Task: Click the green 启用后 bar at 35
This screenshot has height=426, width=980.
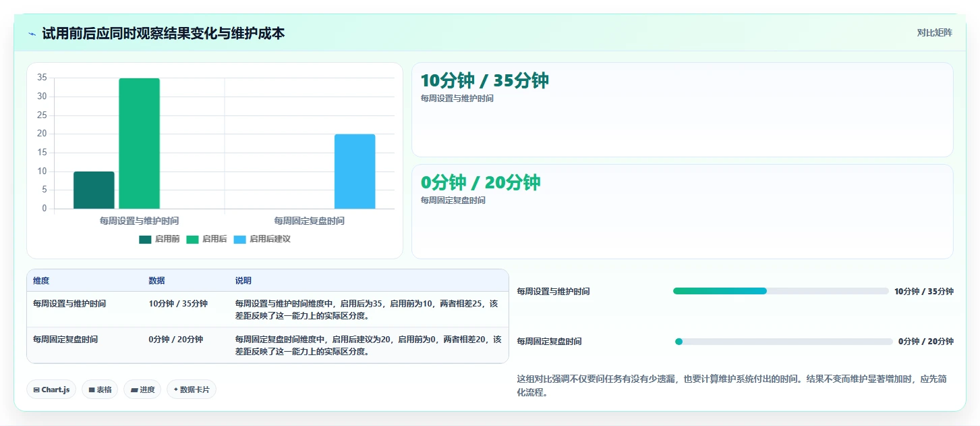Action: click(x=140, y=143)
